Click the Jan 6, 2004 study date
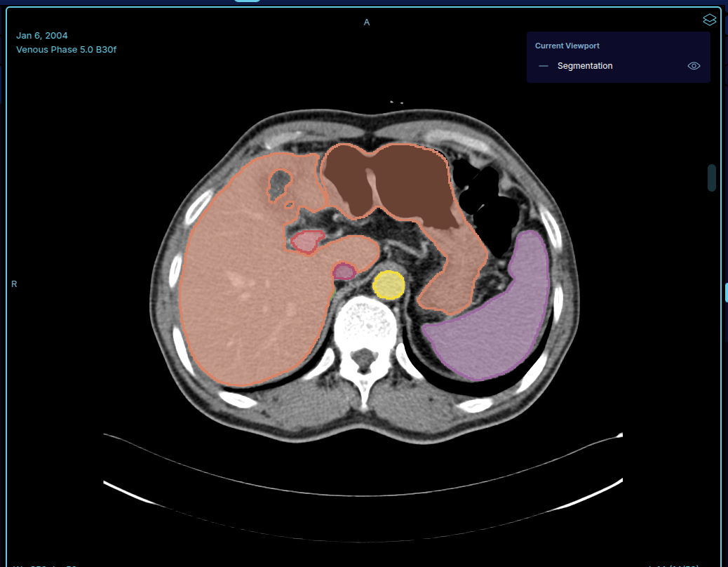728x567 pixels. [x=42, y=35]
